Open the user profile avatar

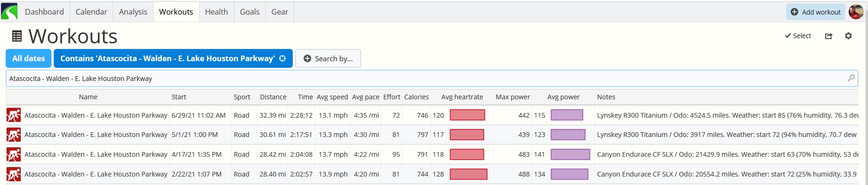tap(856, 12)
